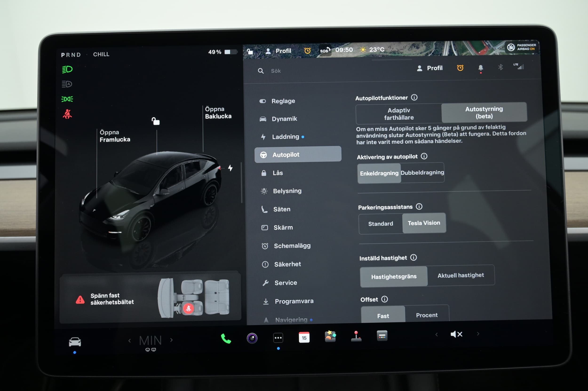Tap the auto high beam indicator
Screen dimensions: 588x391
tap(67, 84)
